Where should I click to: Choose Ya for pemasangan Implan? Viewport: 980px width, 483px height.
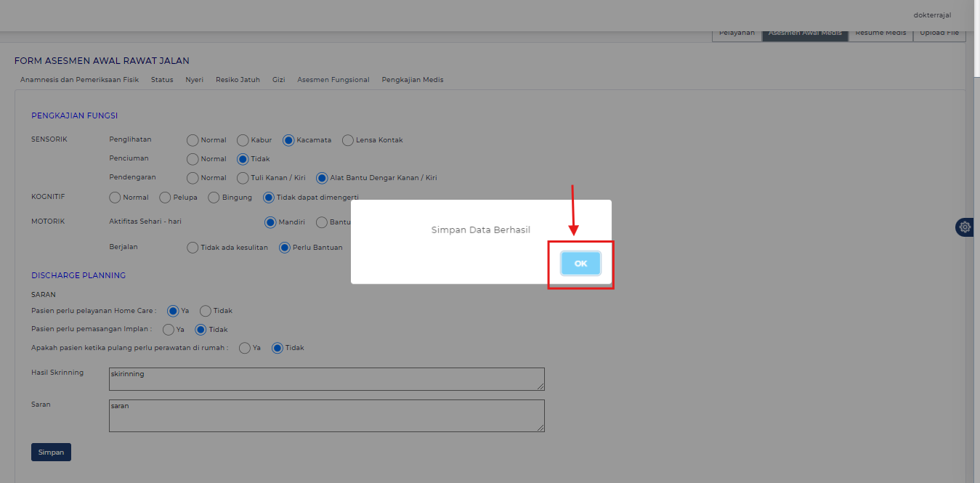169,330
